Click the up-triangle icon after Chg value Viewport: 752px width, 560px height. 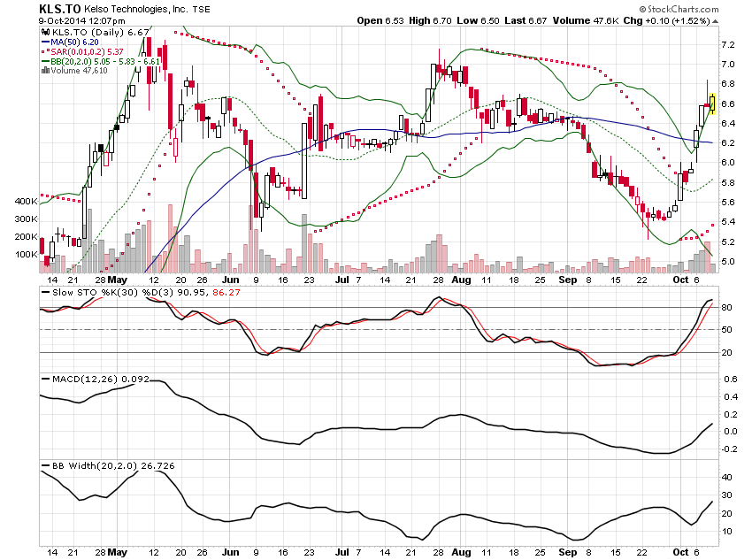coord(715,21)
